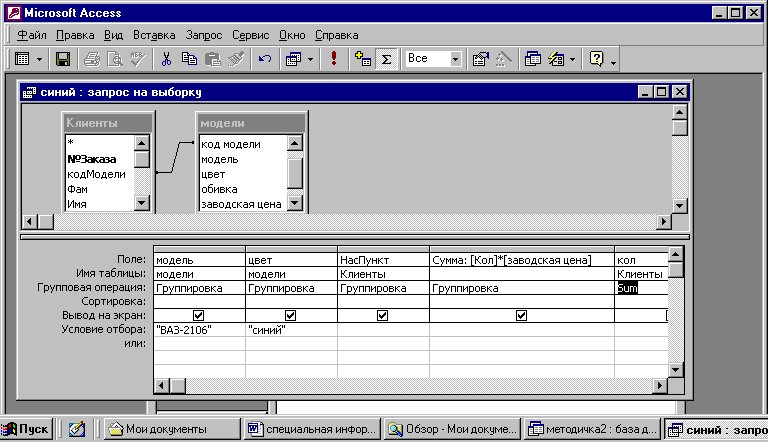This screenshot has height=442, width=768.
Task: Launch the Build expression wand icon
Action: [504, 59]
